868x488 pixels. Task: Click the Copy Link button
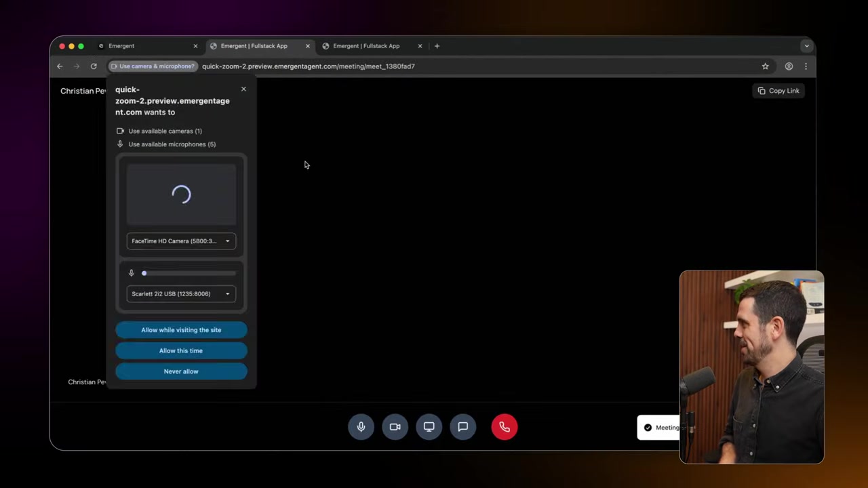[778, 91]
